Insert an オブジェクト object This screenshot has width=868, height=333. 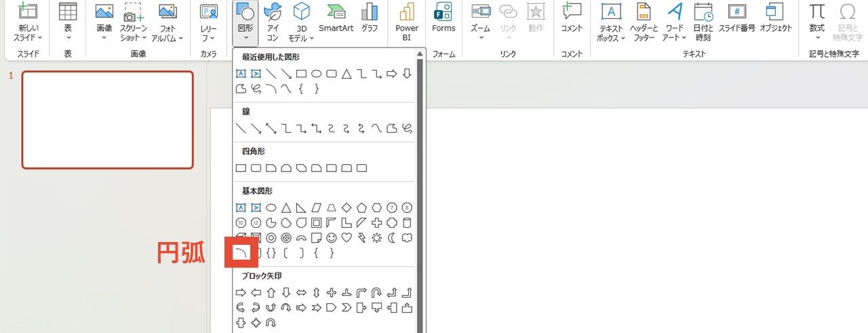point(776,19)
